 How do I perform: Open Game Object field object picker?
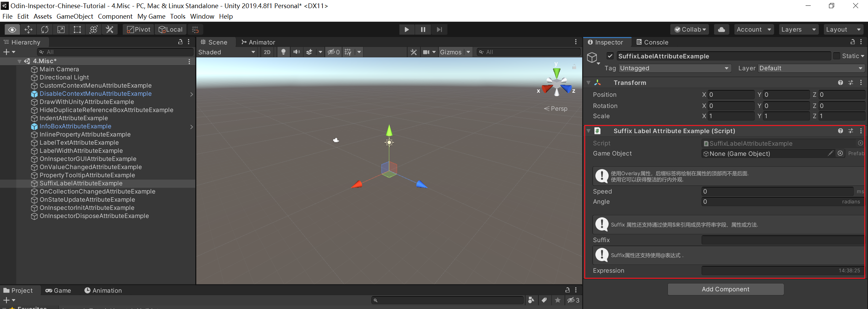tap(840, 153)
